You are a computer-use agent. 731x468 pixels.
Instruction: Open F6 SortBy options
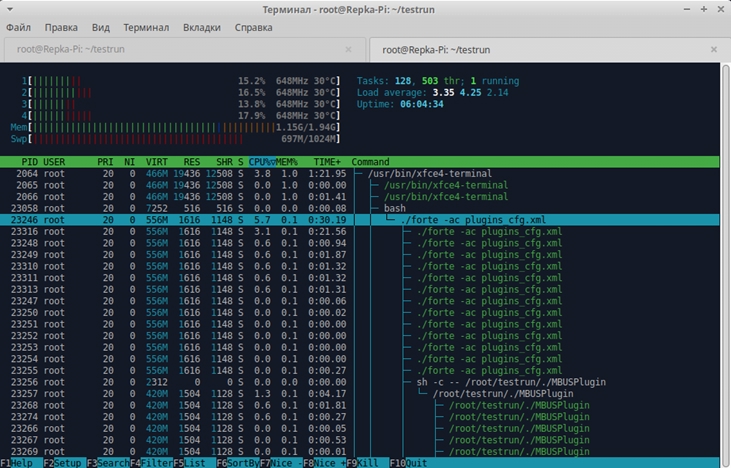[238, 463]
